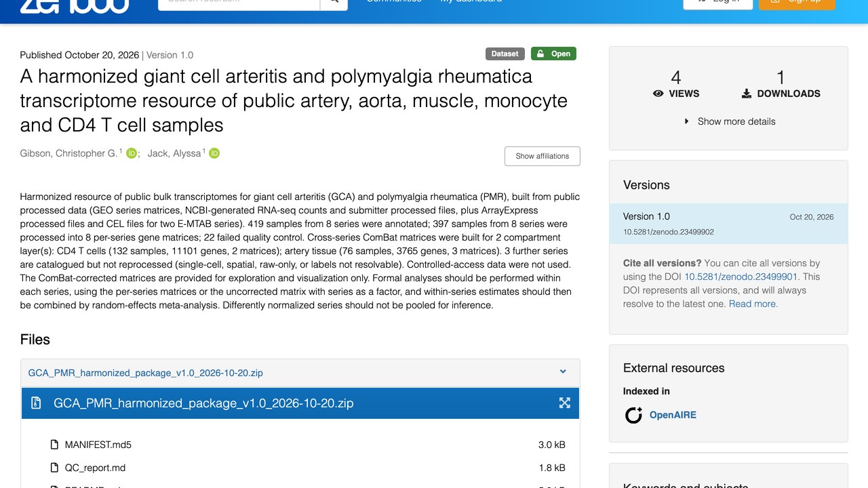
Task: Open Christopher G. Gibson's ORCID icon
Action: (132, 154)
